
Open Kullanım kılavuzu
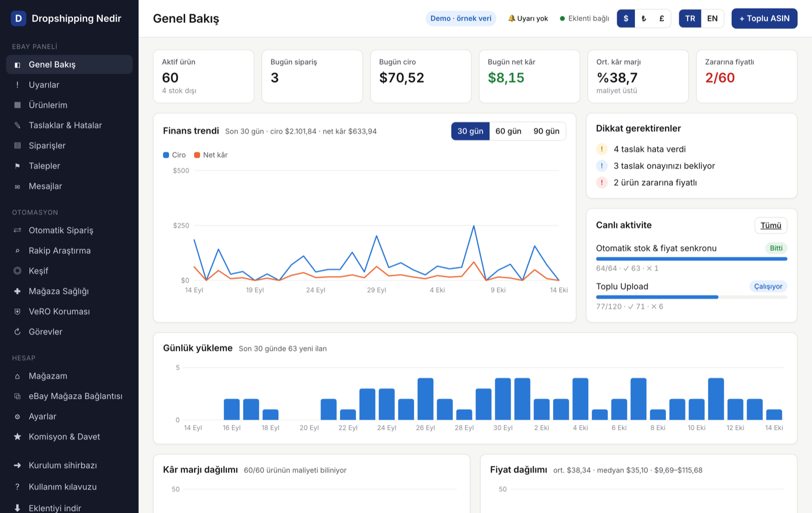(69, 487)
